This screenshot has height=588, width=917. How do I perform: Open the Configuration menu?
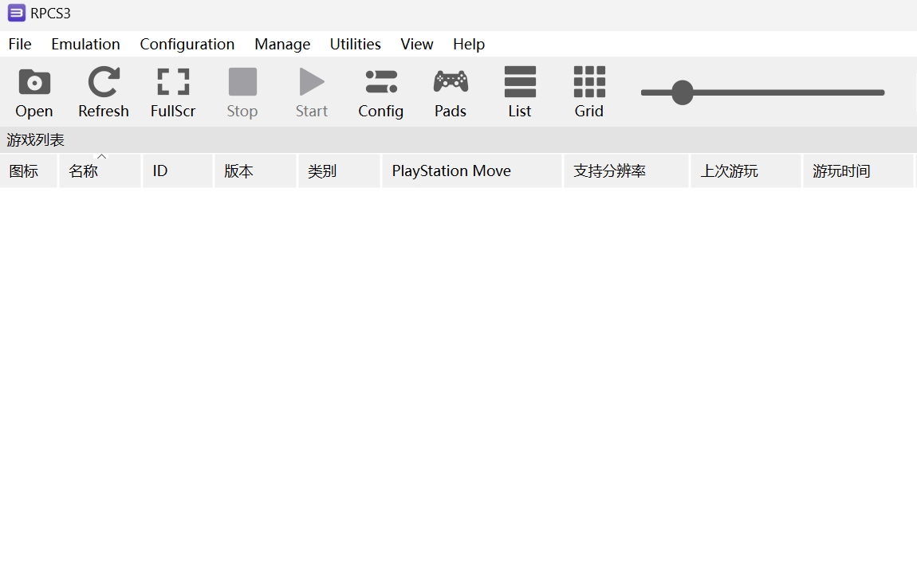pos(187,44)
